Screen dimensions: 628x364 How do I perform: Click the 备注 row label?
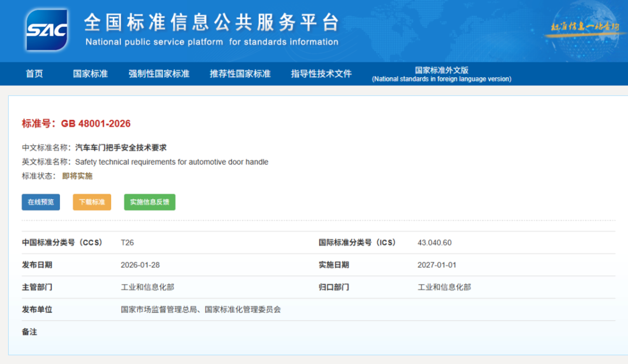click(30, 332)
